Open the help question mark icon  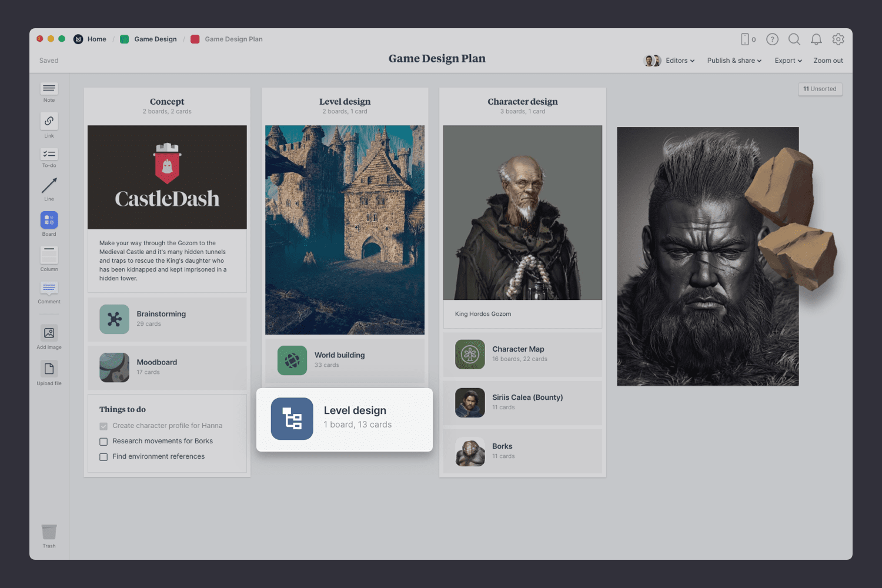click(772, 39)
